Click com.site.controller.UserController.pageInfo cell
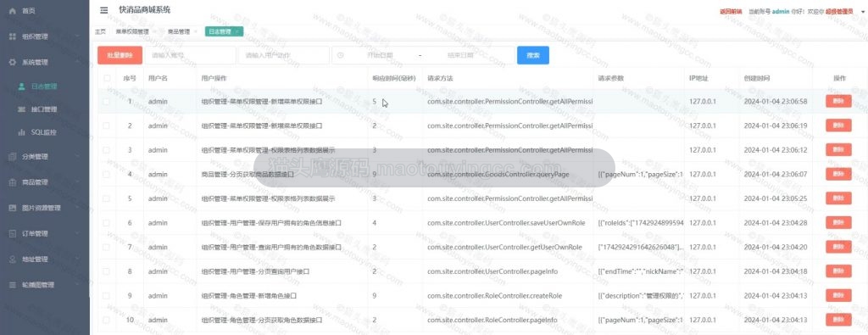 [x=492, y=271]
